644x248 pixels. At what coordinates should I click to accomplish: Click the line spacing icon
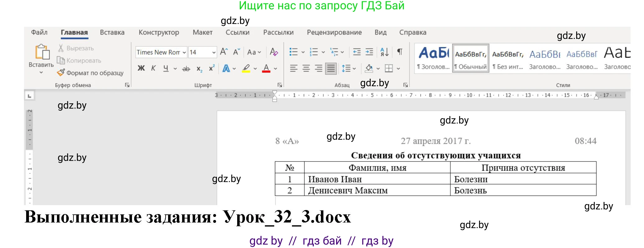click(x=346, y=68)
